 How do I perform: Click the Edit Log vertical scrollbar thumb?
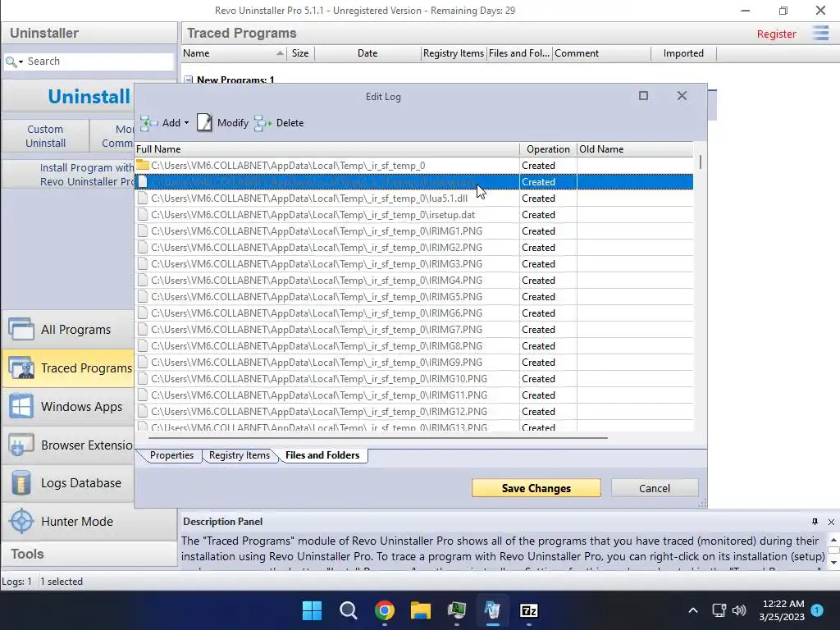701,162
